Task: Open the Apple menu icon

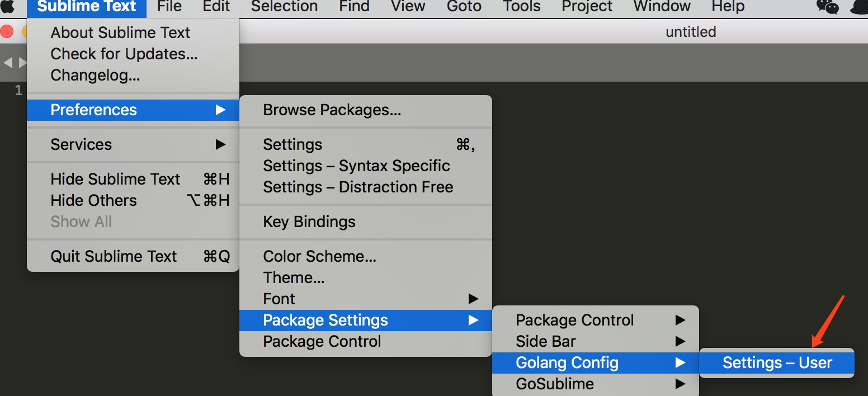Action: 8,6
